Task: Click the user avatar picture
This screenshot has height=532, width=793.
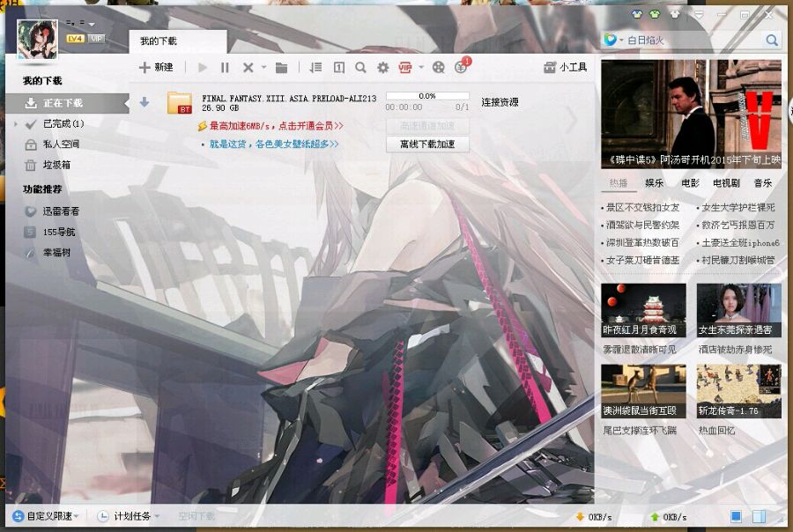Action: click(x=37, y=40)
